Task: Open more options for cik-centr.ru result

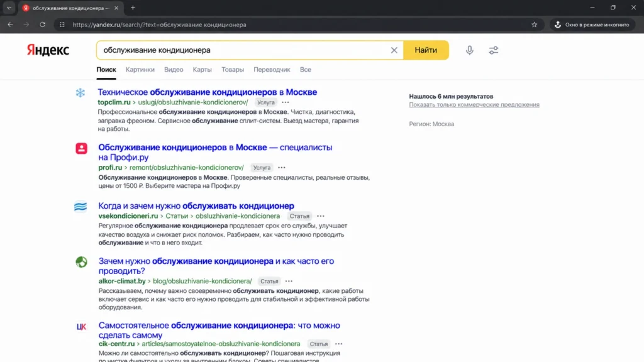Action: 338,344
